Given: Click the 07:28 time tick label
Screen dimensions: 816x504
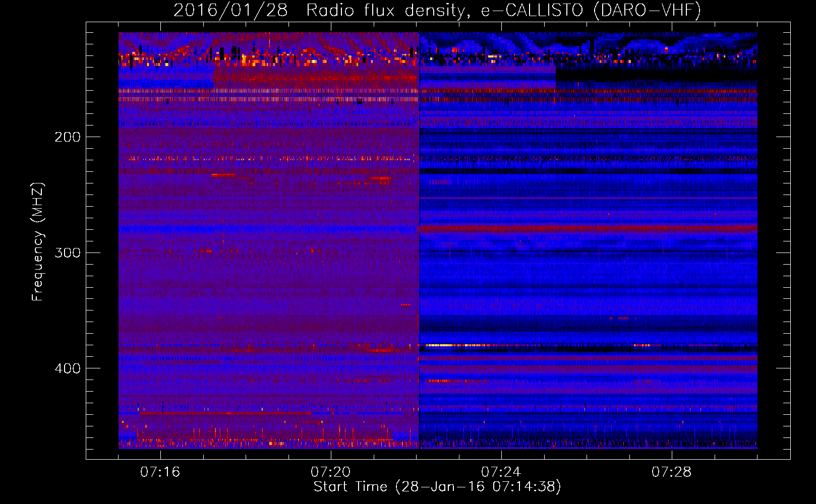Looking at the screenshot, I should click(x=671, y=472).
